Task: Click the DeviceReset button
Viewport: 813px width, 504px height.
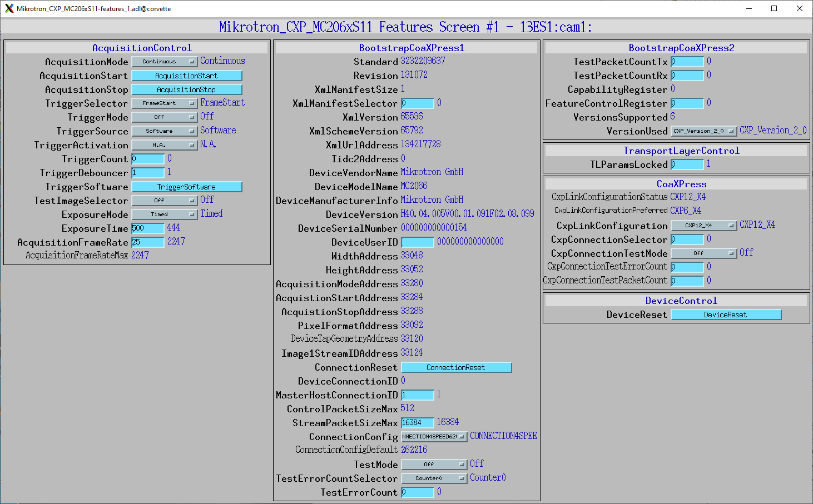Action: (726, 315)
